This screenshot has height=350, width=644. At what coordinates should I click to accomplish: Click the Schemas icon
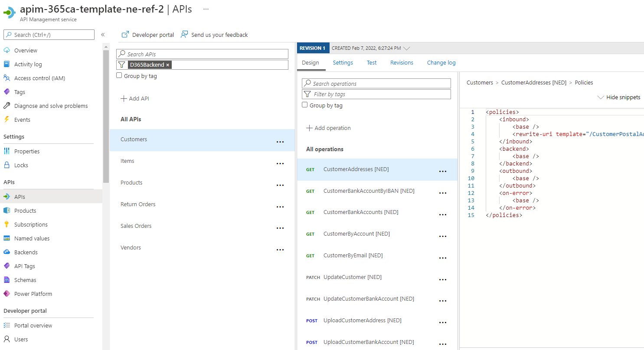[x=7, y=280]
